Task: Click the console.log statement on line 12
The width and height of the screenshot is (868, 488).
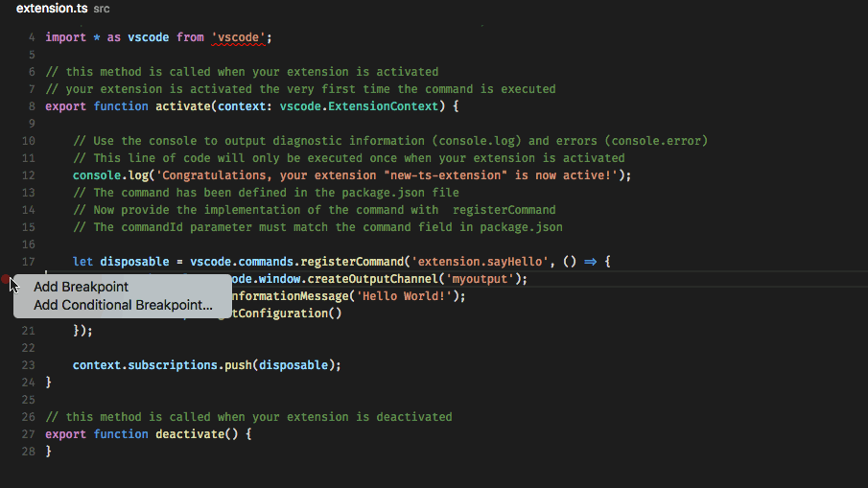Action: click(107, 175)
